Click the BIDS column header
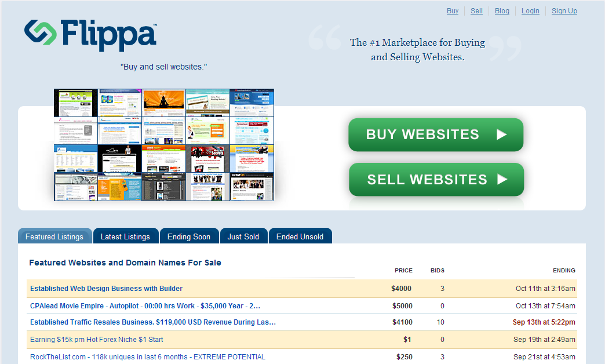Viewport: 605px width, 364px height. point(438,270)
